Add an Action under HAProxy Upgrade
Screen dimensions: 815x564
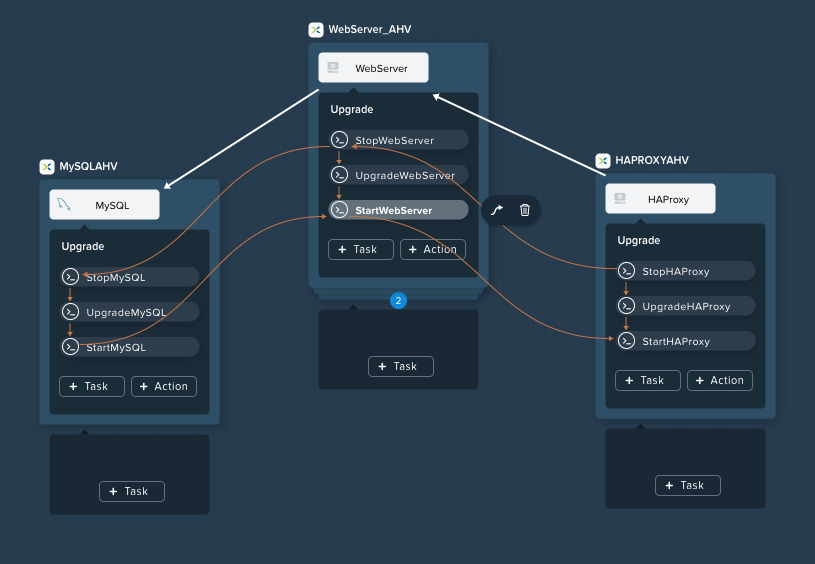[x=720, y=381]
